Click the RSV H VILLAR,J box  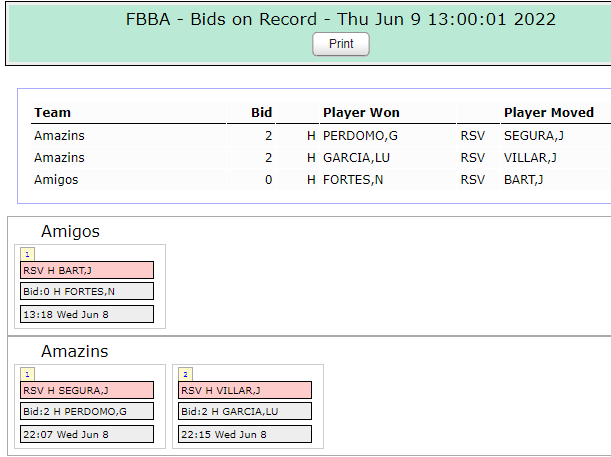(x=245, y=390)
